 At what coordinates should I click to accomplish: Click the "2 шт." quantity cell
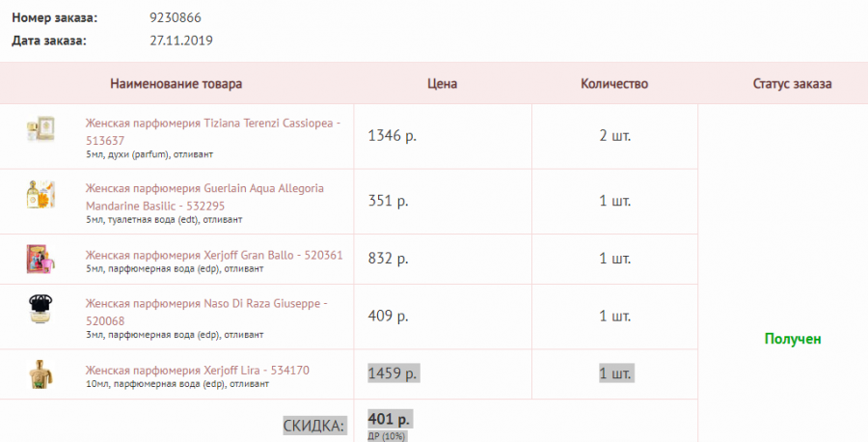[x=615, y=135]
